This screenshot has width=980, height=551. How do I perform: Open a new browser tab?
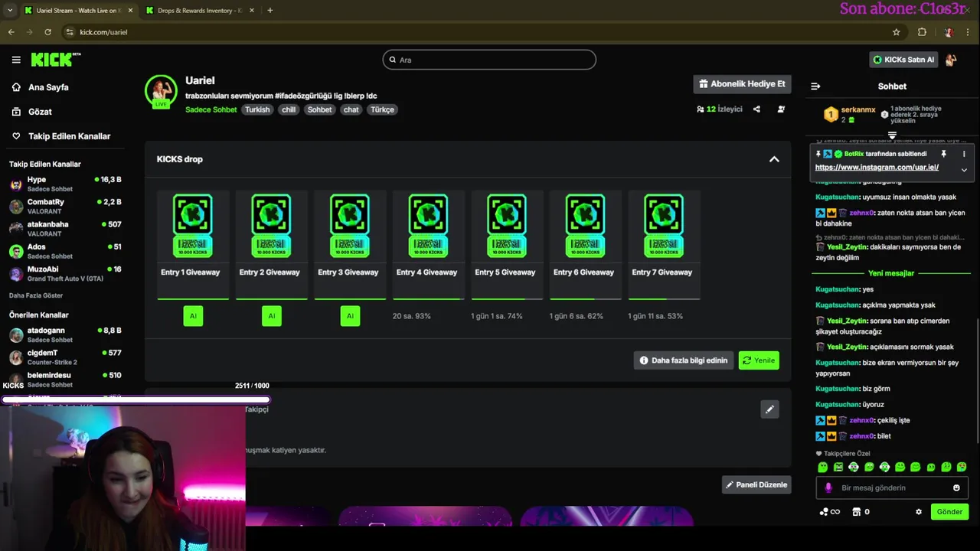[x=270, y=11]
